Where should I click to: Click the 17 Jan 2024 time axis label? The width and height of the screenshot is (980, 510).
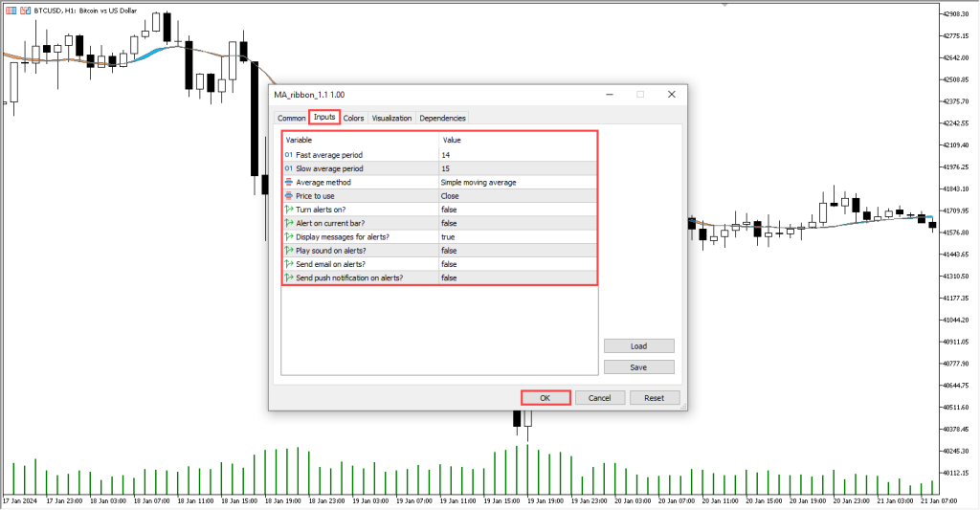(x=19, y=501)
